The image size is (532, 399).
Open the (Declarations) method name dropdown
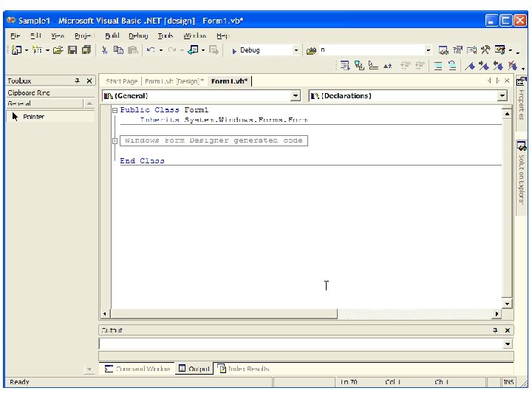tap(502, 95)
